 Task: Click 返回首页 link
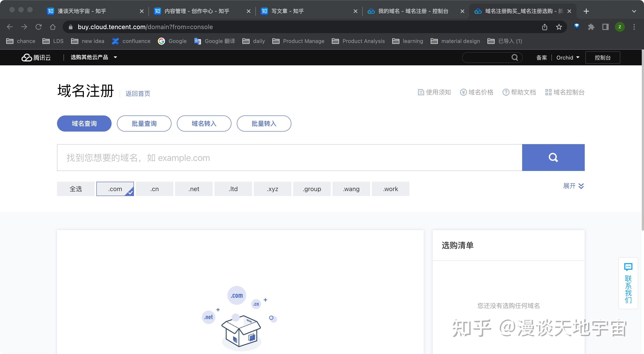(x=138, y=94)
